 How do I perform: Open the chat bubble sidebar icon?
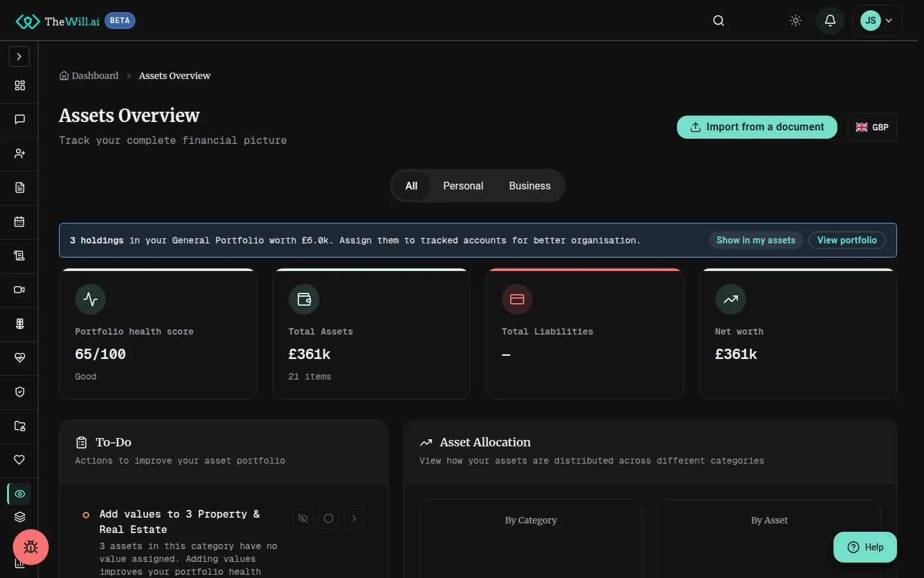[x=20, y=119]
